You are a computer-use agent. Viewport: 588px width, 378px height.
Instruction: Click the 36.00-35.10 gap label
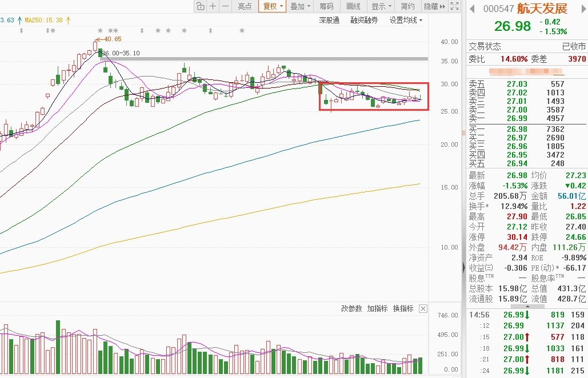pyautogui.click(x=121, y=53)
